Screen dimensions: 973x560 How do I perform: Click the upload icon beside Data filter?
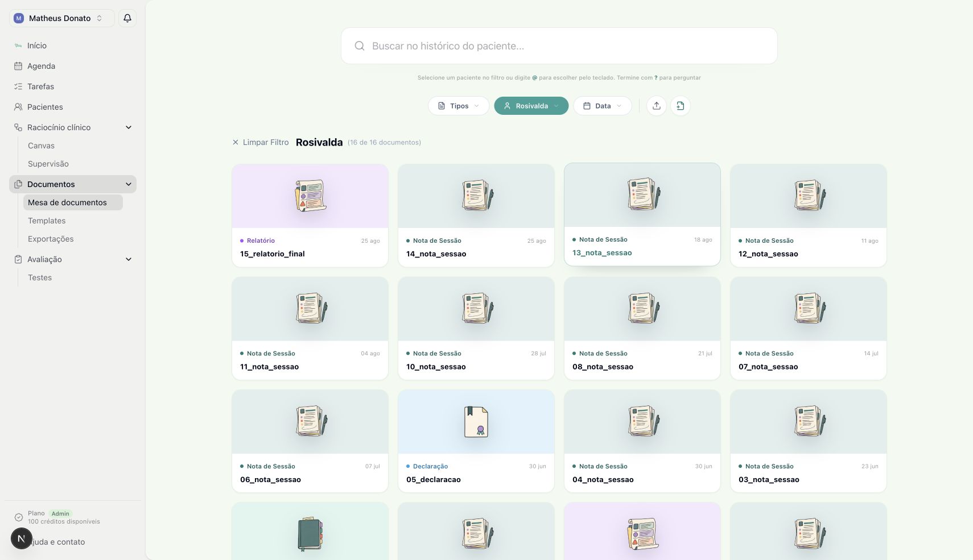[x=657, y=106]
